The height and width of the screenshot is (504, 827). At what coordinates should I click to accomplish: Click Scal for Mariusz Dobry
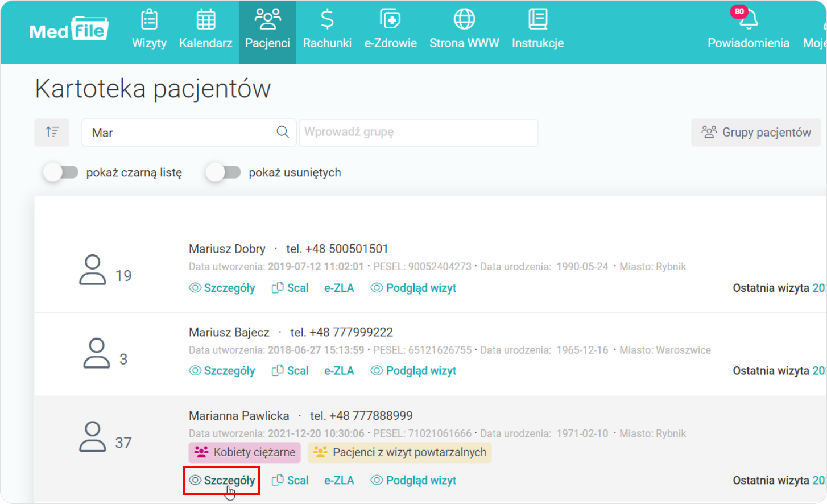(290, 288)
